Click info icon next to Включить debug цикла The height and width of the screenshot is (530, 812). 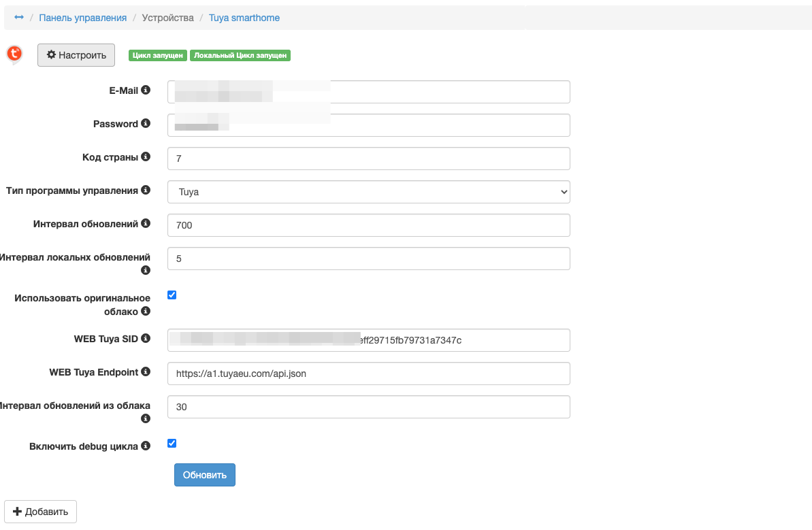coord(146,446)
